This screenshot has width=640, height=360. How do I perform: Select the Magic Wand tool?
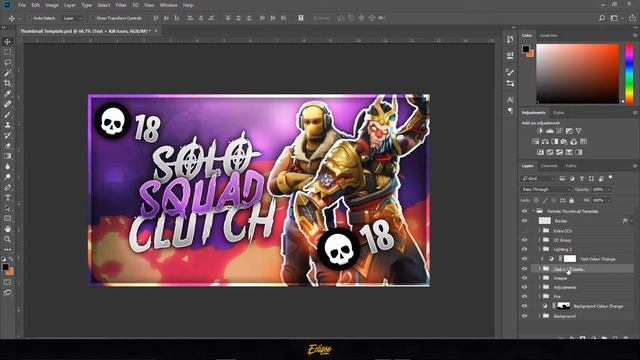[7, 73]
